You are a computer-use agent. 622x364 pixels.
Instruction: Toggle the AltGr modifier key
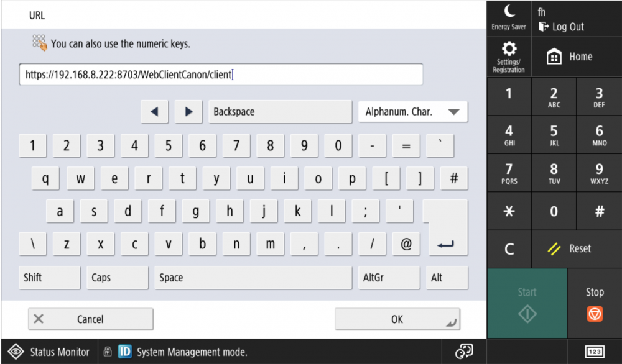click(389, 278)
